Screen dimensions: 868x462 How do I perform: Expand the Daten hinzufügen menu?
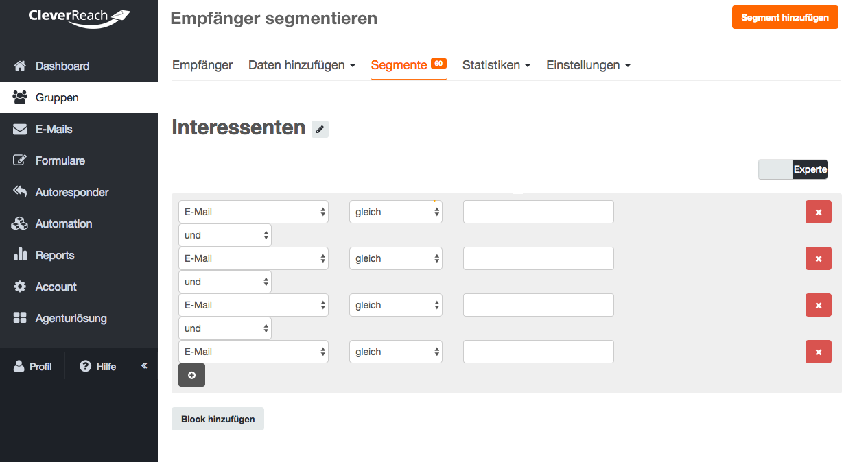point(302,65)
